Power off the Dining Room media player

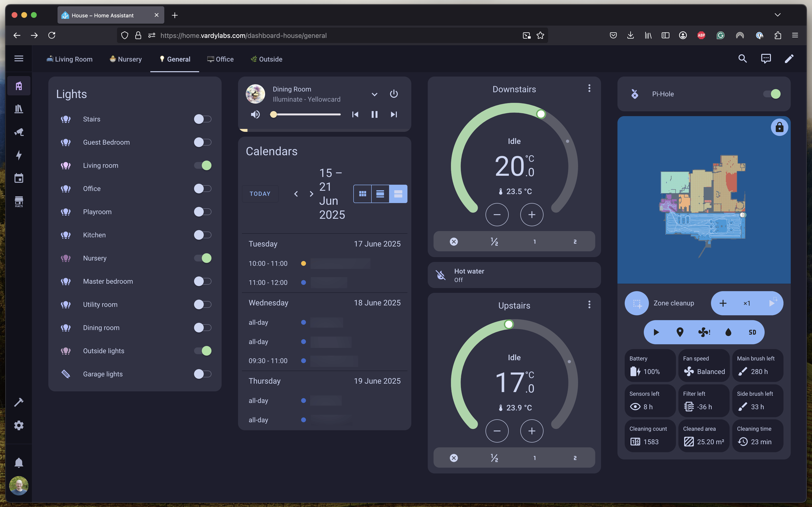click(x=394, y=94)
